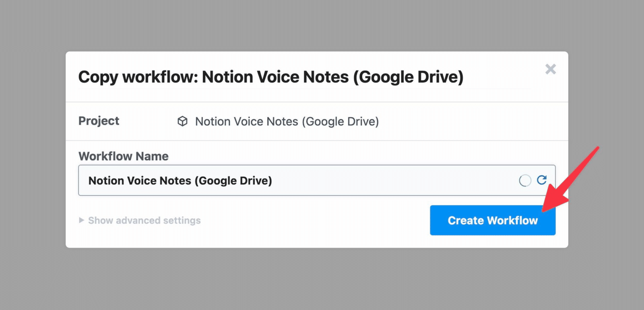
Task: Click the circular loading spinner indicator
Action: pyautogui.click(x=524, y=181)
